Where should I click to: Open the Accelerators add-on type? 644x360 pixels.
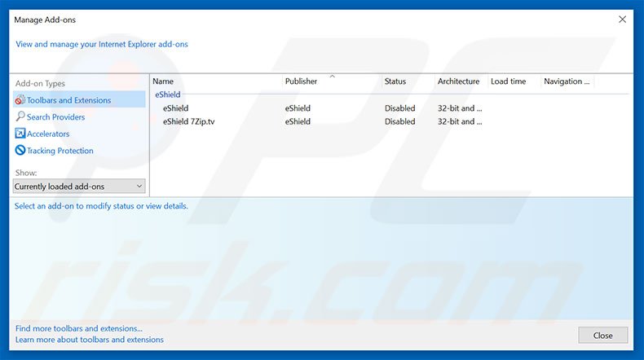point(48,134)
